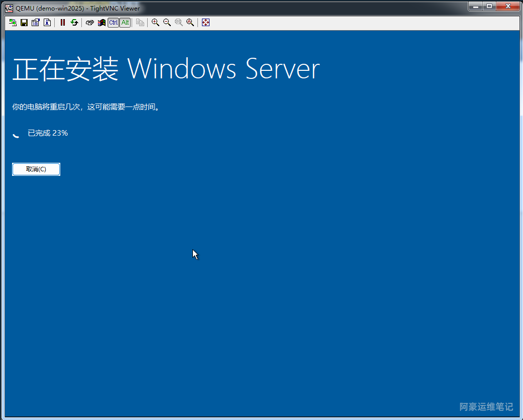The image size is (523, 420).
Task: Toggle the Ctrl key state button
Action: (113, 23)
